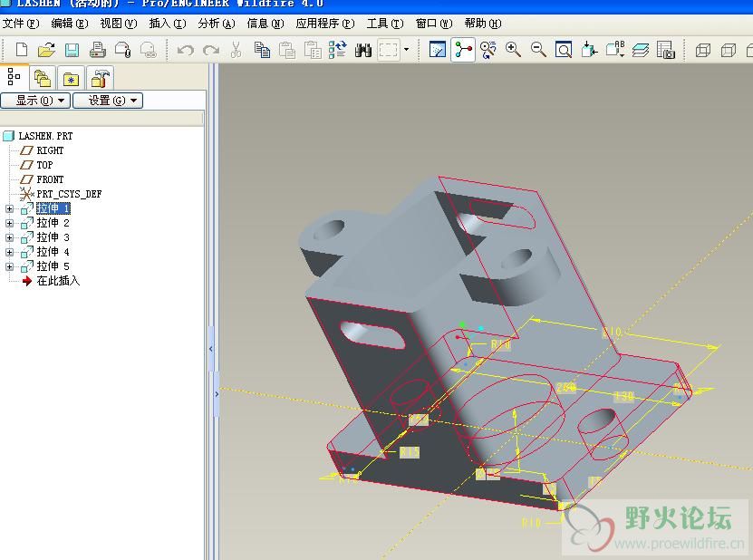Switch to wireframe display mode
The width and height of the screenshot is (753, 560).
click(x=703, y=50)
